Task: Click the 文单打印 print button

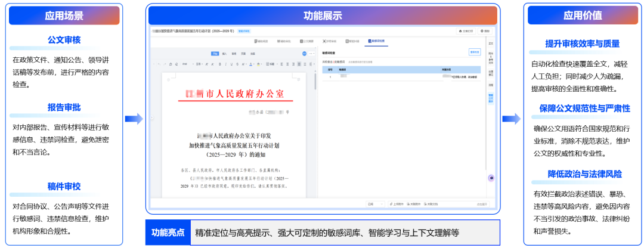Action: click(466, 31)
